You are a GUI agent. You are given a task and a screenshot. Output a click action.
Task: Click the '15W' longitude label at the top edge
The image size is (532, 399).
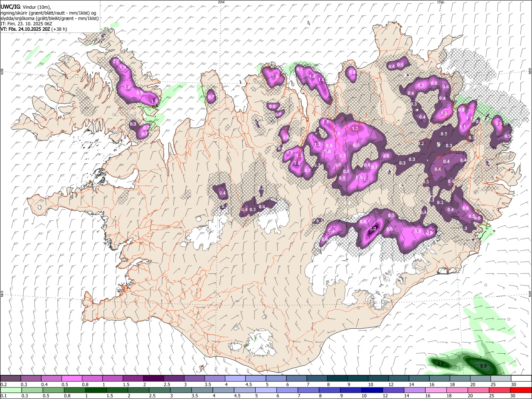440,2
